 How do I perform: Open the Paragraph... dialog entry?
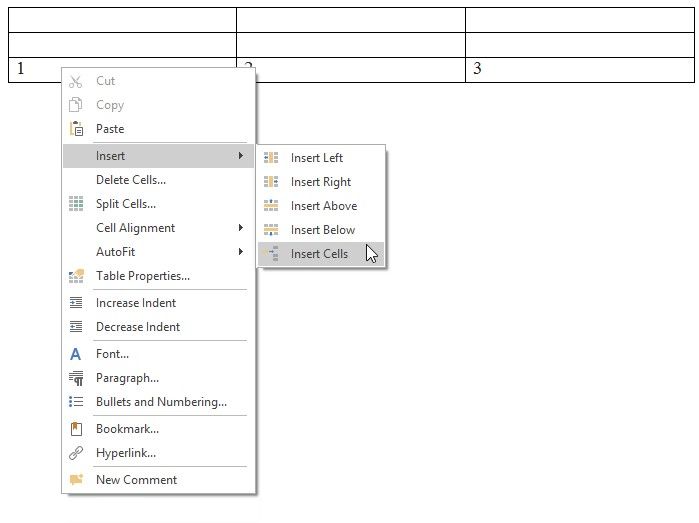point(127,378)
